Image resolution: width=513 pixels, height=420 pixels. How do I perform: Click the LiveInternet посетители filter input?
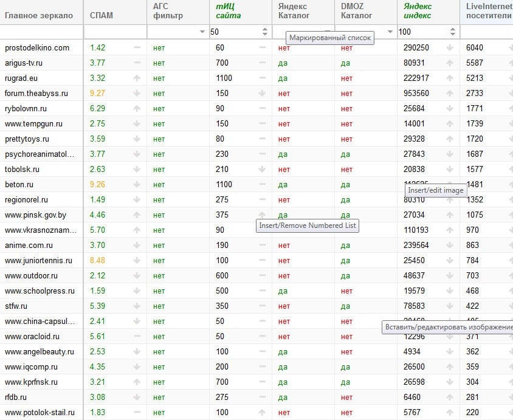click(486, 32)
